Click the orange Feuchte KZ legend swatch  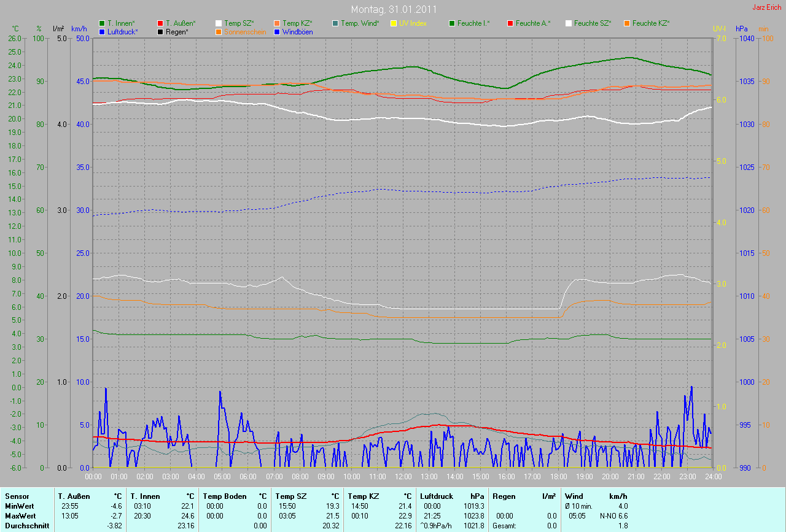(x=627, y=23)
